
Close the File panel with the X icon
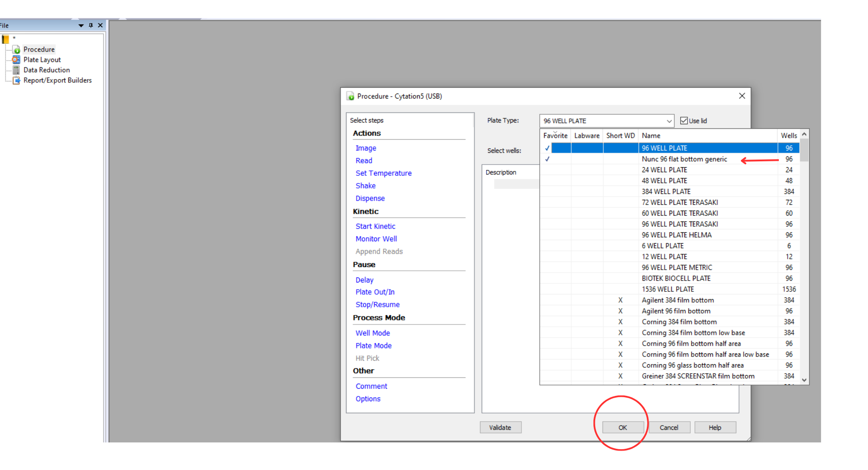100,25
